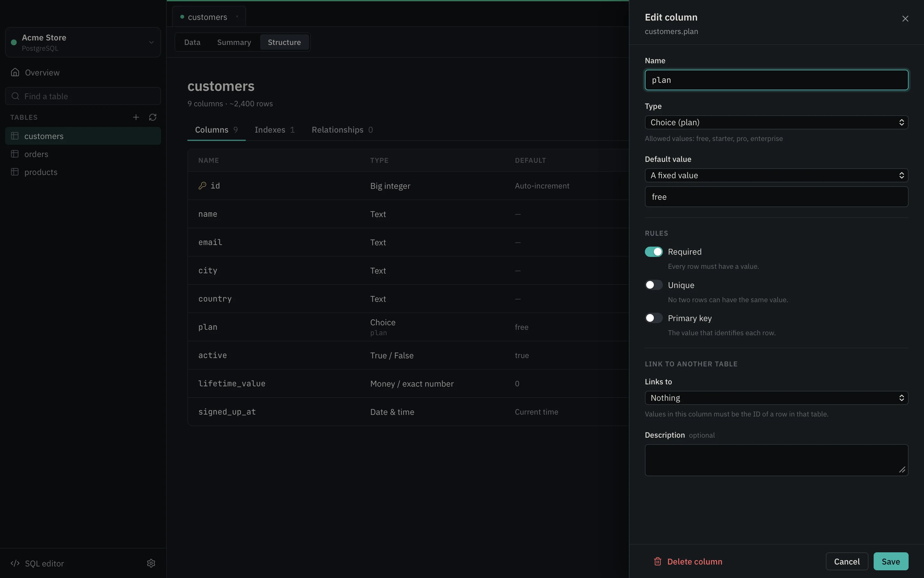The width and height of the screenshot is (924, 578).
Task: Select the products table in sidebar
Action: (83, 172)
